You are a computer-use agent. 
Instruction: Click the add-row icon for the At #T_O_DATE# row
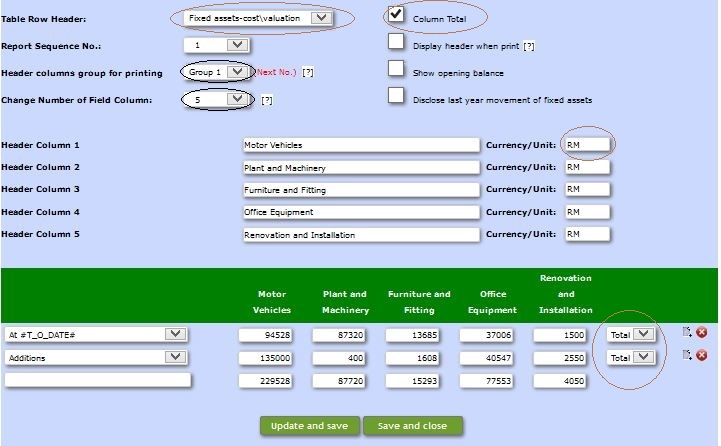[x=687, y=333]
